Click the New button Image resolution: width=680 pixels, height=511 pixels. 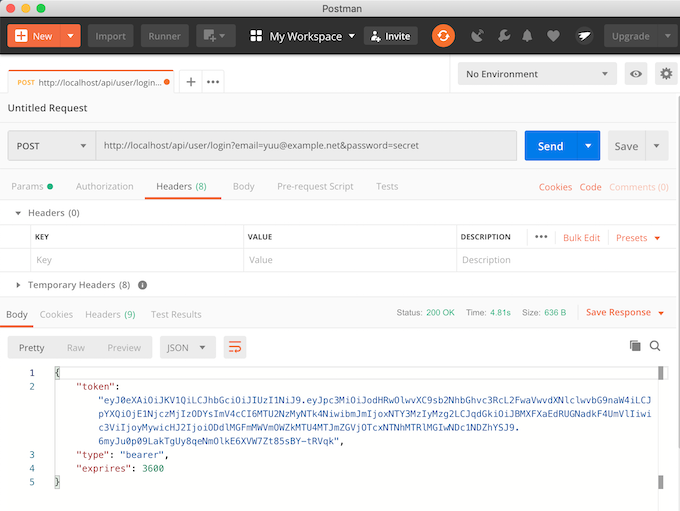tap(34, 36)
